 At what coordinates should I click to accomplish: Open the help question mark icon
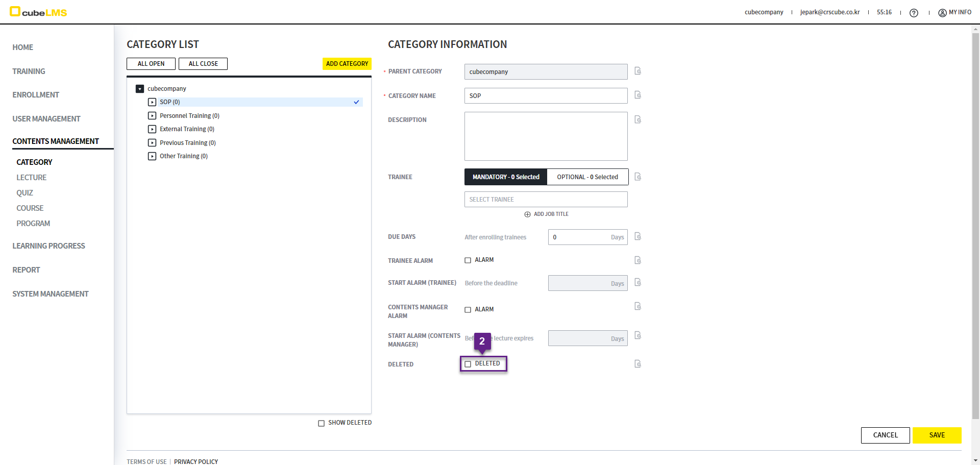pos(914,13)
